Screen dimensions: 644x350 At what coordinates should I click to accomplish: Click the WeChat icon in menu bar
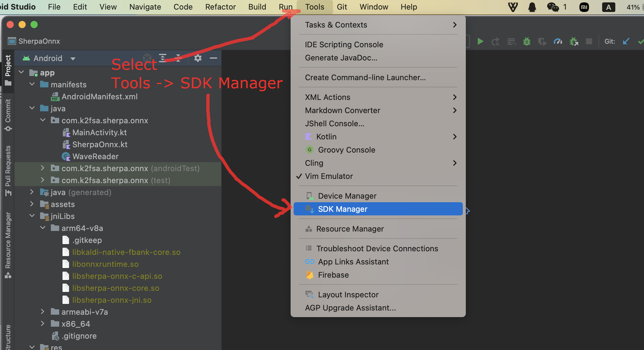pyautogui.click(x=553, y=7)
